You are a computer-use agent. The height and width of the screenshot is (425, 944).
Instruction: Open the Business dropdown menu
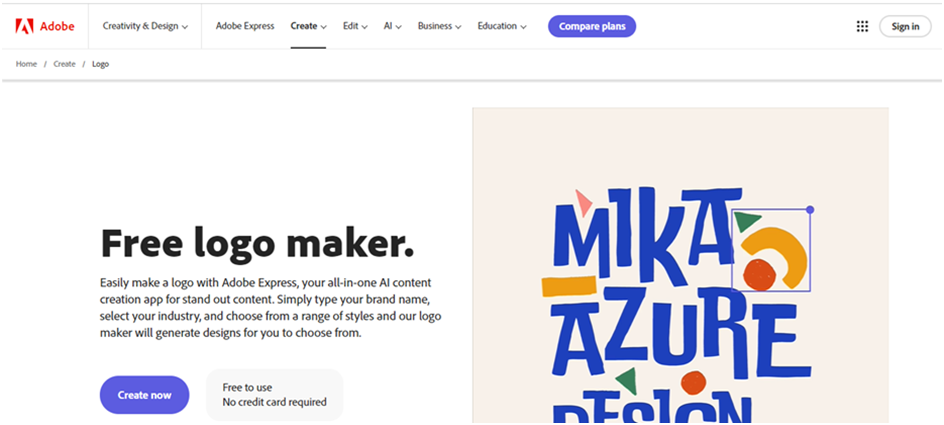click(439, 26)
